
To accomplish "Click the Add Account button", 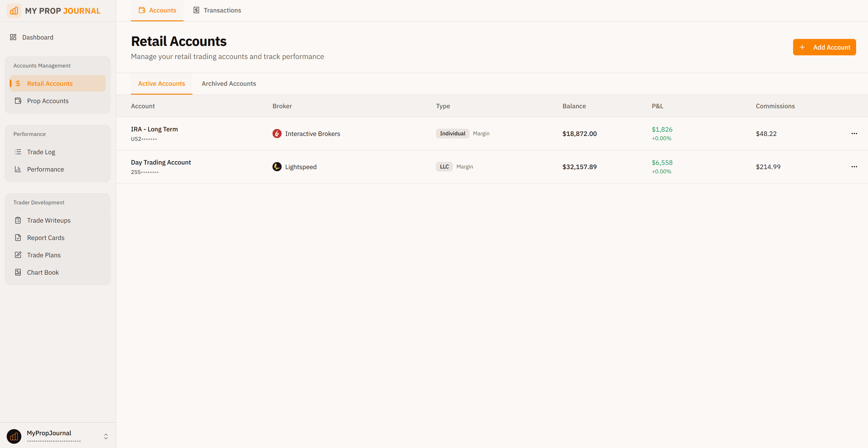I will [824, 47].
